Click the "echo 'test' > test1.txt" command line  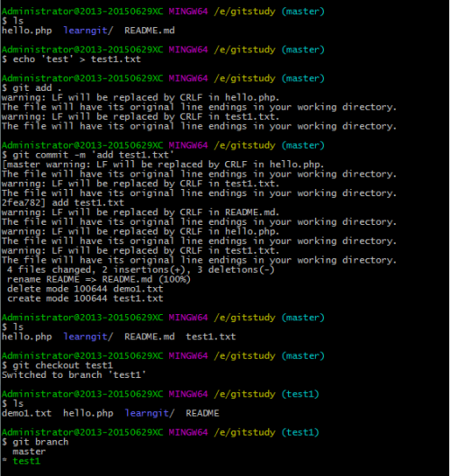tap(71, 58)
